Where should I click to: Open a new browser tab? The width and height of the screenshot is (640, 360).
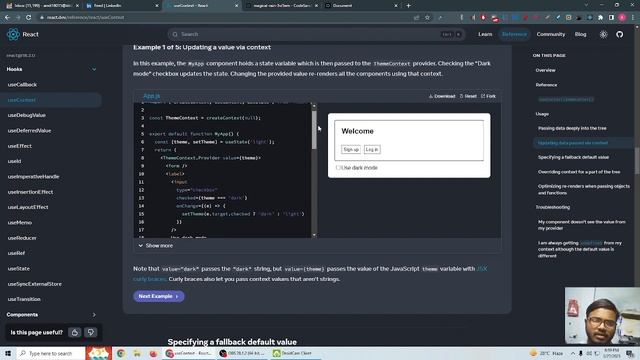click(x=408, y=6)
